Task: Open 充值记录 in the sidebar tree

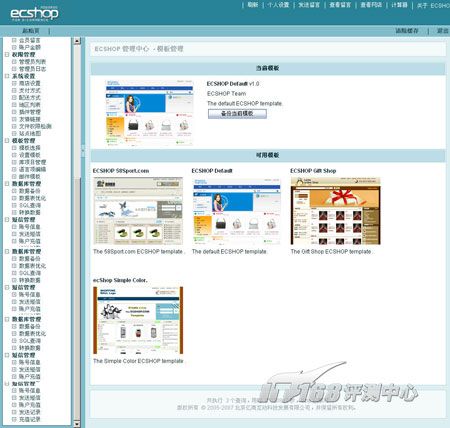Action: click(x=30, y=419)
